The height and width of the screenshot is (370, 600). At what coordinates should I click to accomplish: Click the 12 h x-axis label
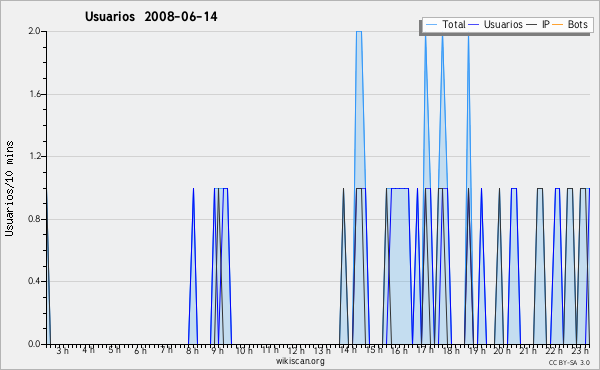coord(296,351)
